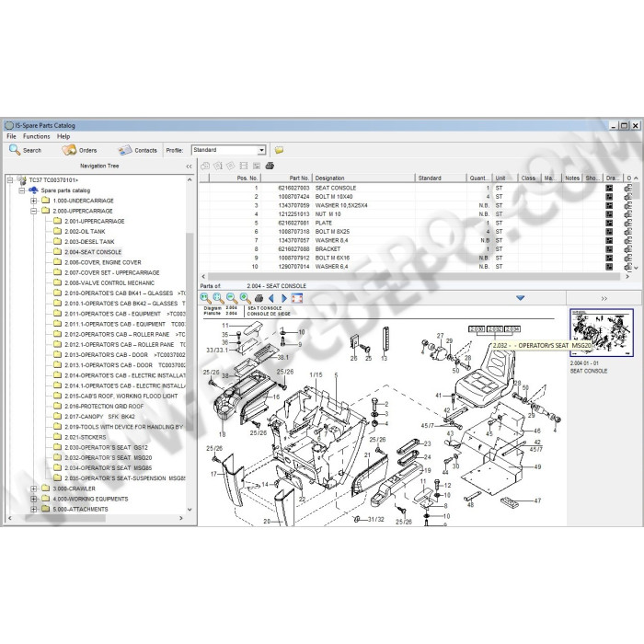Collapse the Navigation Tree panel with <<
This screenshot has height=644, width=644.
point(189,167)
